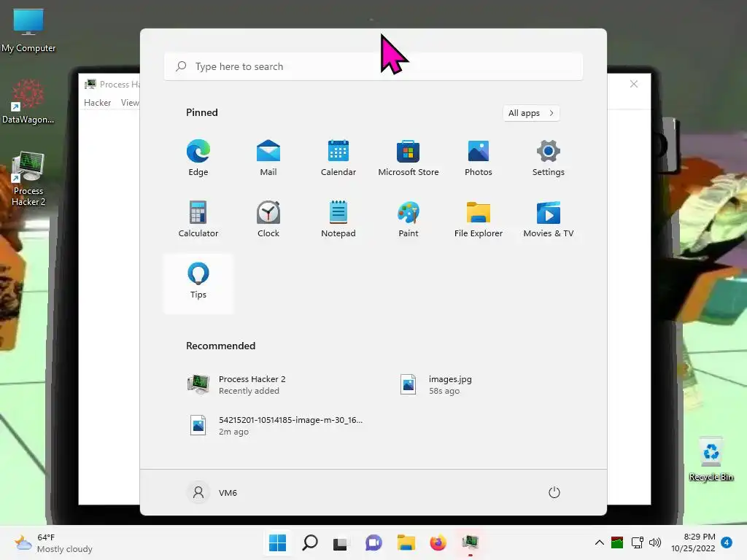Screen dimensions: 747x560
Task: Open the Mail pinned app
Action: pyautogui.click(x=268, y=157)
